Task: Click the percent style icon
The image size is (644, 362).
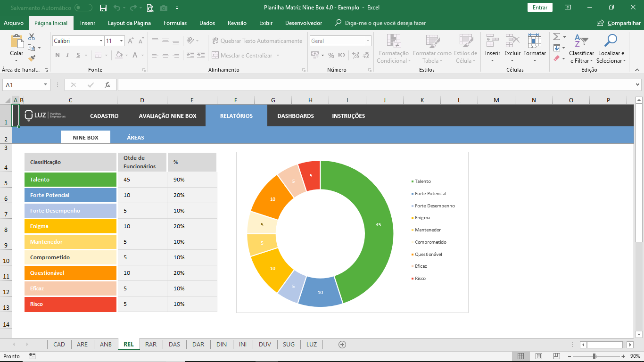Action: [x=331, y=55]
